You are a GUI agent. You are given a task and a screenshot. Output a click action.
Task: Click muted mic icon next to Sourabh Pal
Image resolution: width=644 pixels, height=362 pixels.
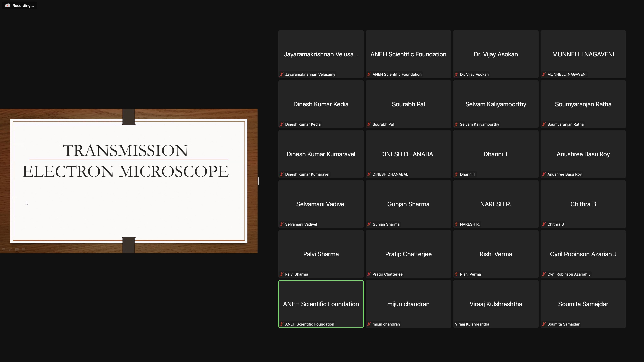coord(369,124)
